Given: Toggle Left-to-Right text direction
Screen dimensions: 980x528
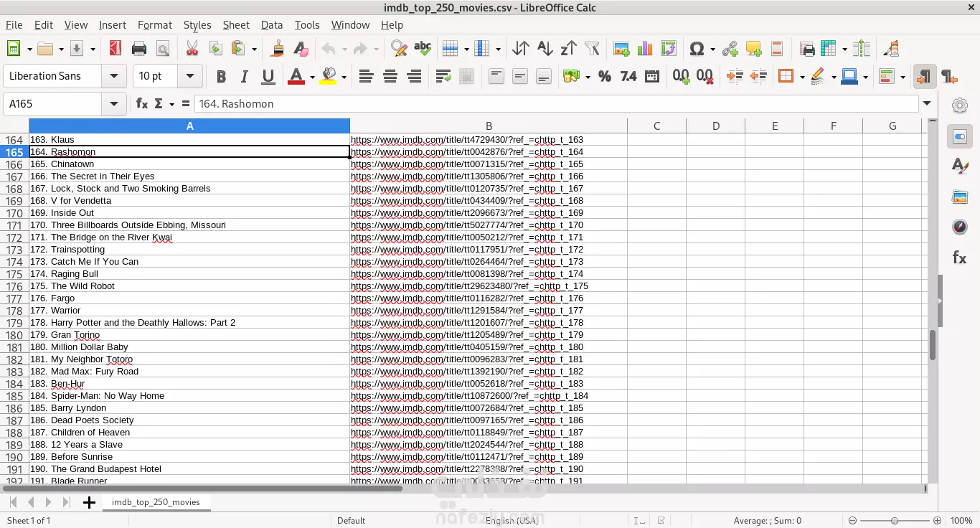Looking at the screenshot, I should tap(925, 76).
